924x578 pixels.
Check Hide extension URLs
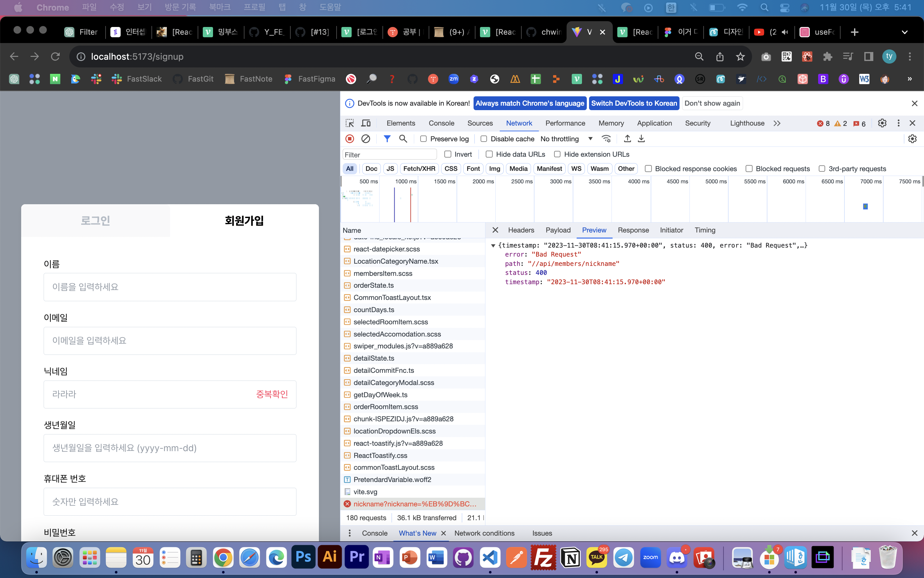[557, 154]
